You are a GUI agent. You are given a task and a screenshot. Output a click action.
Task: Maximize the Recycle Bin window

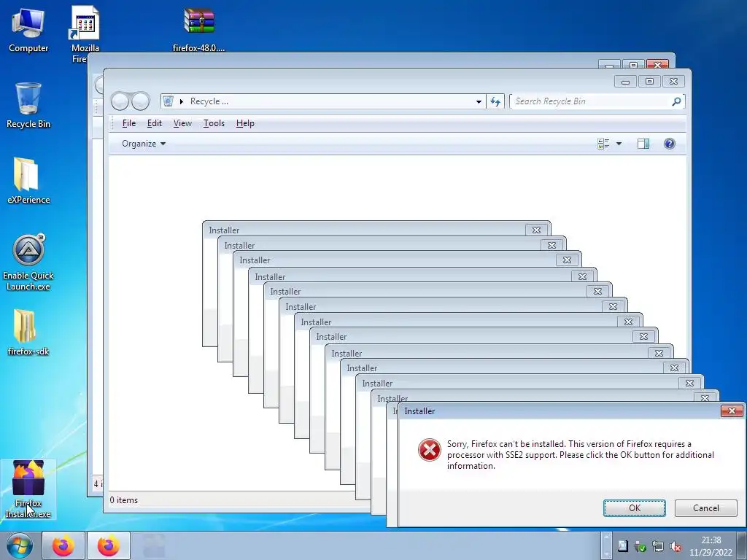coord(649,82)
